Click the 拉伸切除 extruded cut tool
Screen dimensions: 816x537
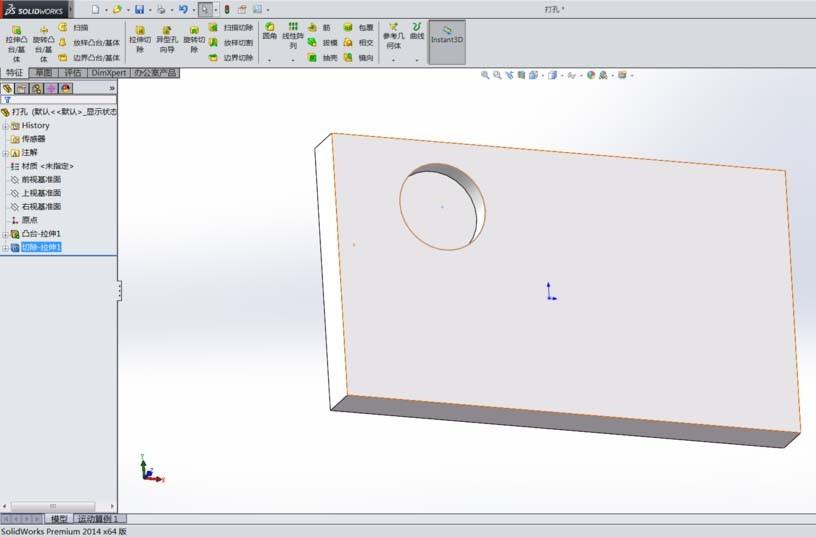coord(139,39)
